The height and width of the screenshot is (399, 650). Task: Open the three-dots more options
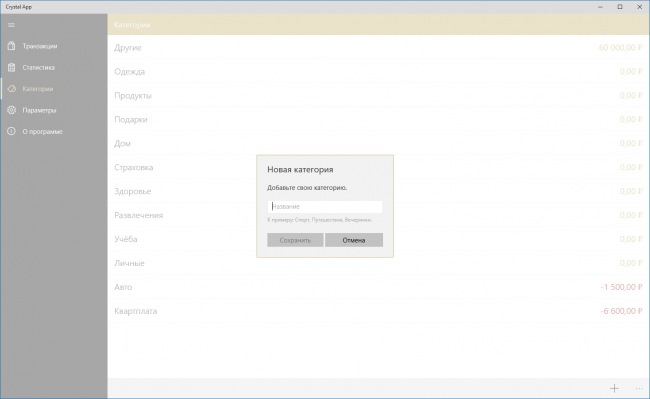(639, 388)
